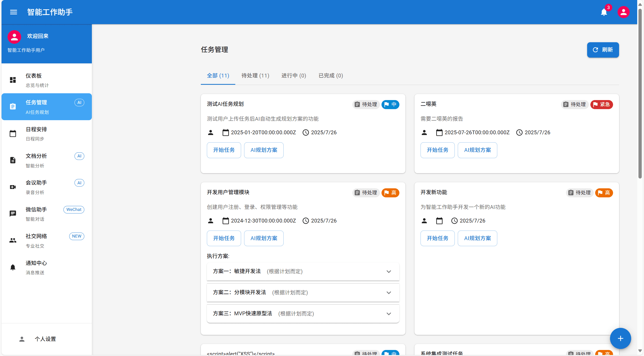Viewport: 644px width, 356px height.
Task: Click the 高 priority flag on 开发新功能
Action: click(x=604, y=193)
